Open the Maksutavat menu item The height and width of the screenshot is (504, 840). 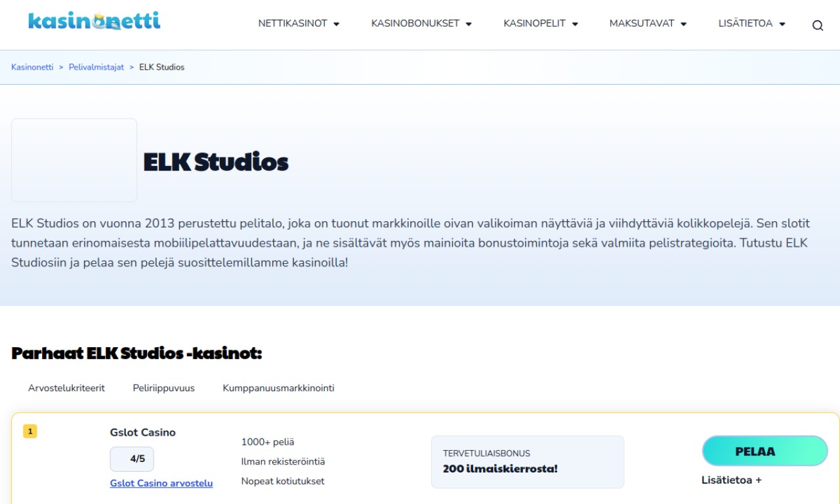pos(642,24)
